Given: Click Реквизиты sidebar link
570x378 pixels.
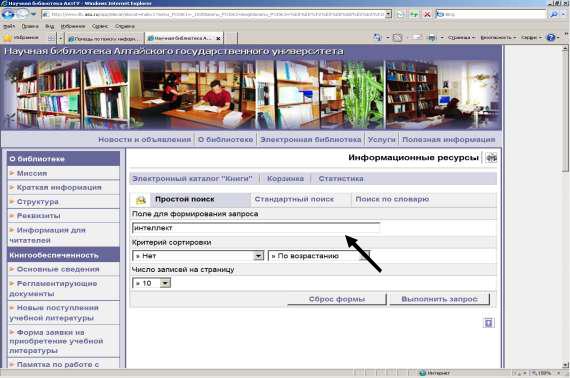Looking at the screenshot, I should point(39,216).
